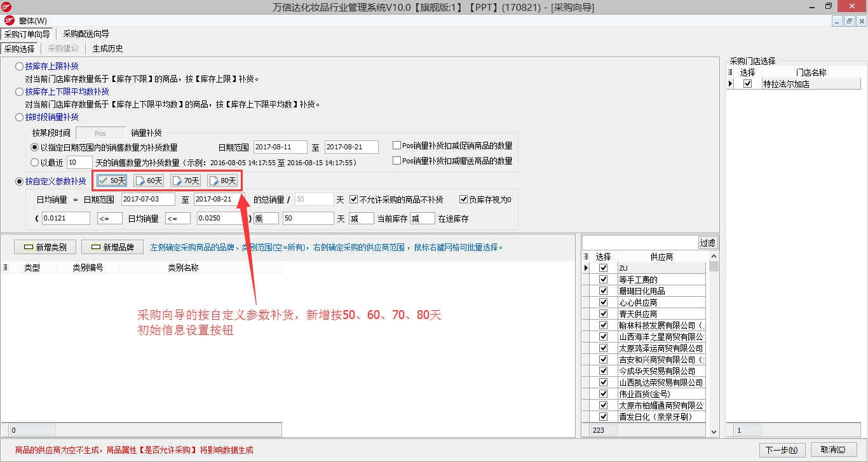Viewport: 868px width, 462px height.
Task: Edit the multiplier days field showing 50
Action: click(308, 219)
